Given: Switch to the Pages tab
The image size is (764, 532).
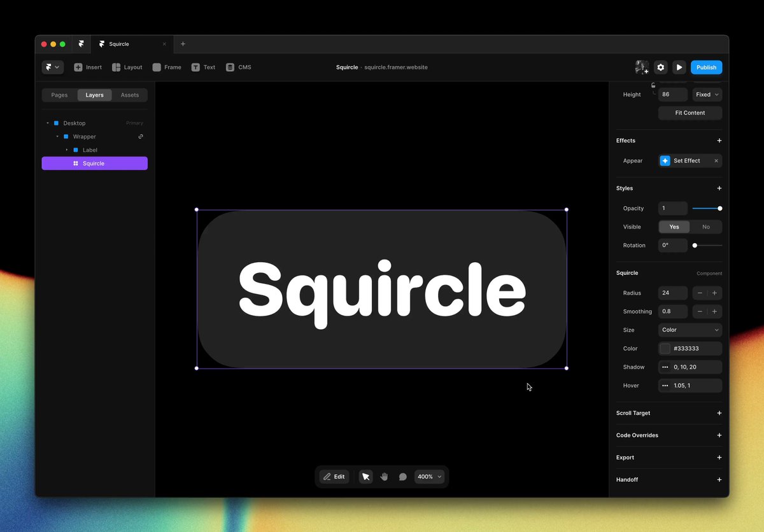Looking at the screenshot, I should [x=59, y=95].
